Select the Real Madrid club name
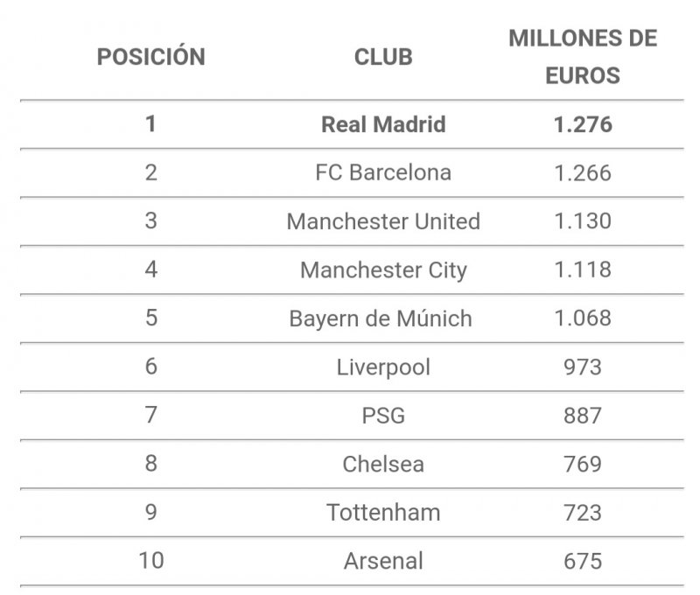Image resolution: width=700 pixels, height=595 pixels. pyautogui.click(x=383, y=124)
